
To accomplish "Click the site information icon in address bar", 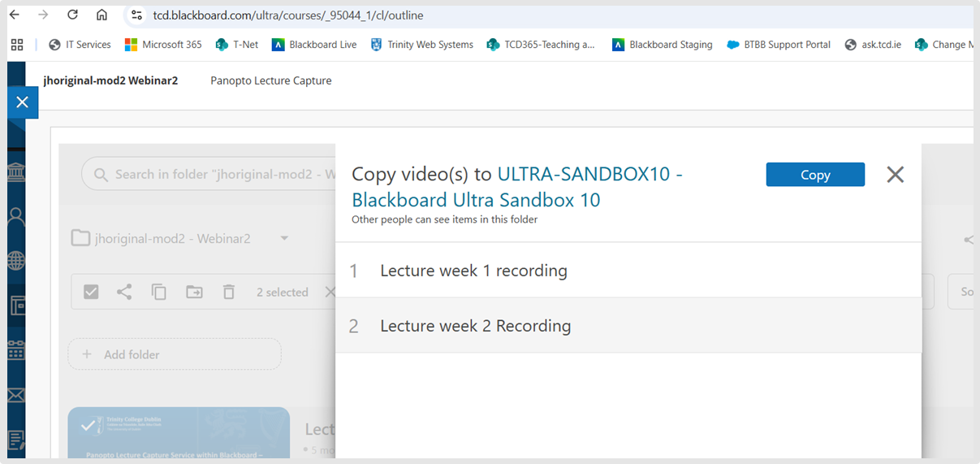I will coord(136,15).
